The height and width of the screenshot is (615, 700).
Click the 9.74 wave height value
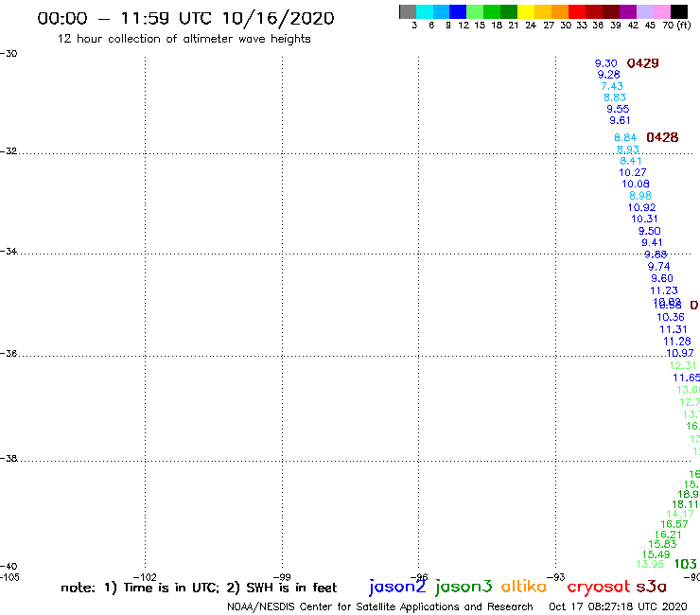click(659, 267)
